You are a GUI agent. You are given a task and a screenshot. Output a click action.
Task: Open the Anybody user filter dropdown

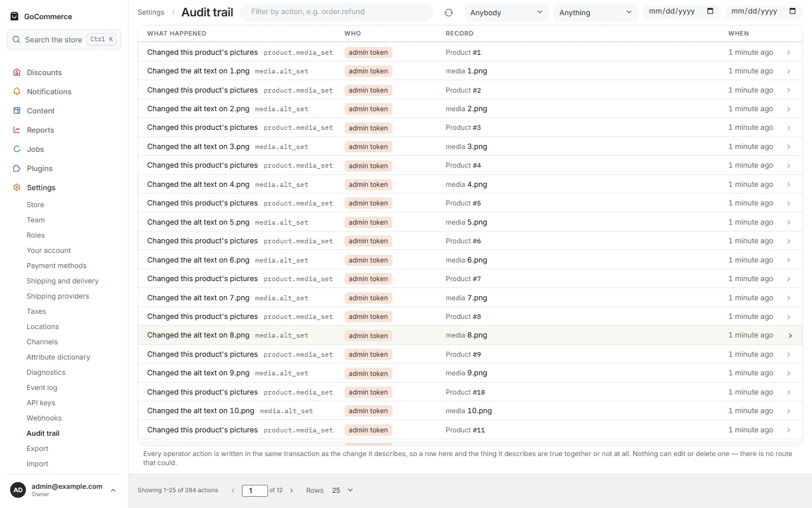pyautogui.click(x=506, y=12)
